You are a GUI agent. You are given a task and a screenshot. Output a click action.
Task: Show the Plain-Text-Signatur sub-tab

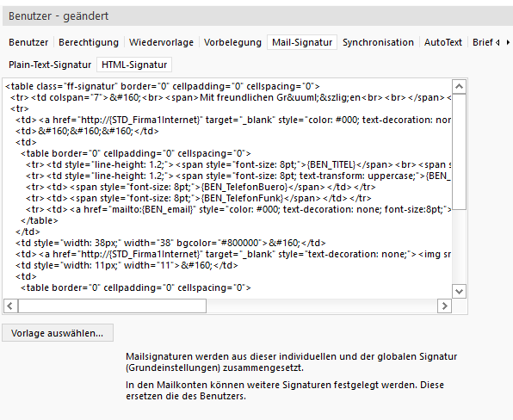click(x=50, y=65)
